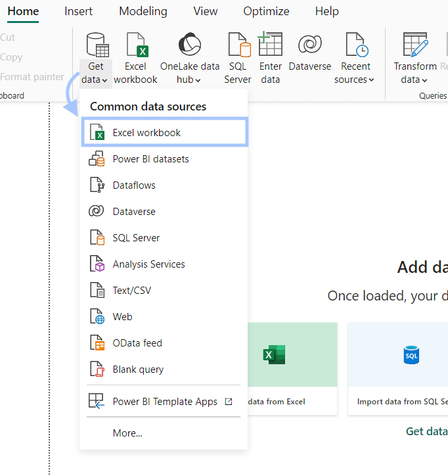The height and width of the screenshot is (476, 448).
Task: Click blue SQL logo on canvas card
Action: [x=411, y=355]
